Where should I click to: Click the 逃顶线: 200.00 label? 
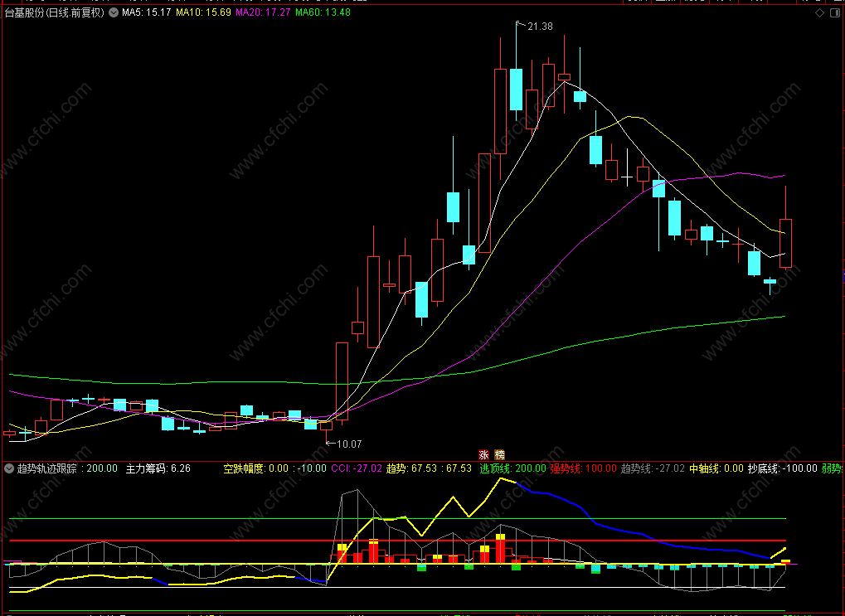click(513, 468)
